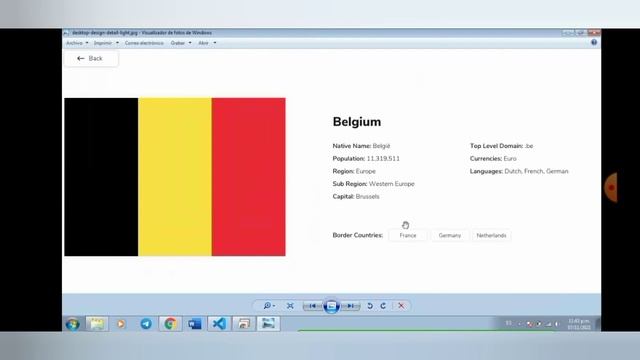This screenshot has height=360, width=640.
Task: Switch to Google Chrome in the taskbar
Action: (x=170, y=324)
